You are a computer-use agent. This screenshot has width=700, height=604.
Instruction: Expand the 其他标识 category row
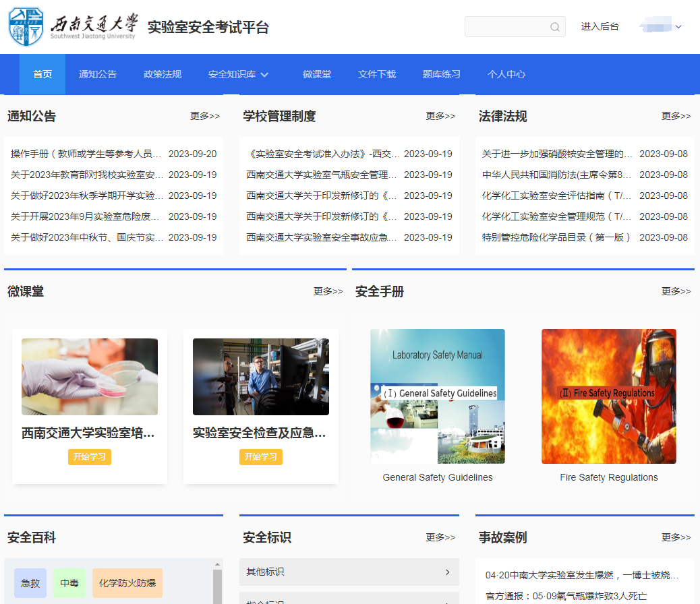pyautogui.click(x=349, y=572)
